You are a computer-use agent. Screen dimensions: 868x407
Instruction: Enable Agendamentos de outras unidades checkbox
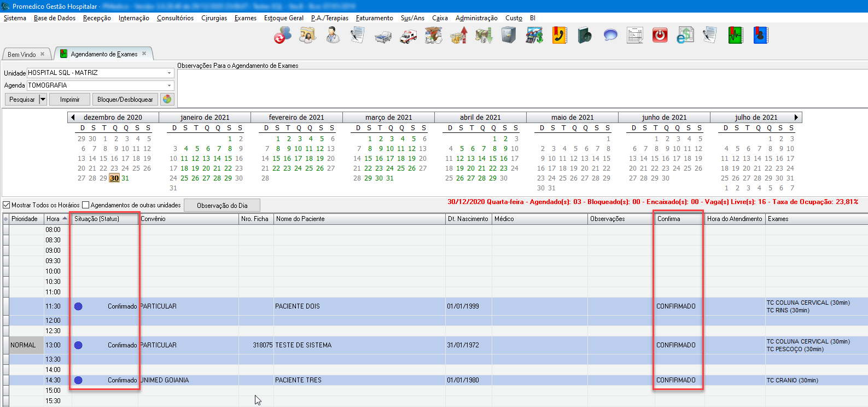click(86, 205)
